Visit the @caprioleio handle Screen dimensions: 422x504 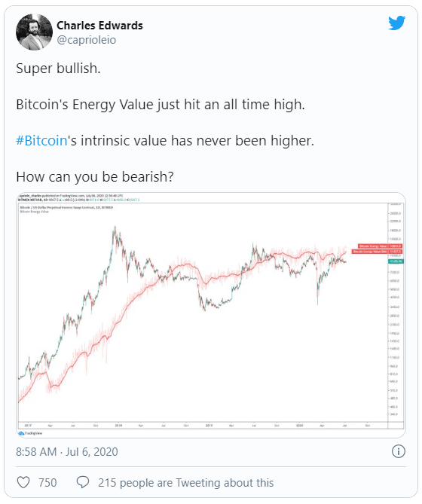pyautogui.click(x=87, y=40)
